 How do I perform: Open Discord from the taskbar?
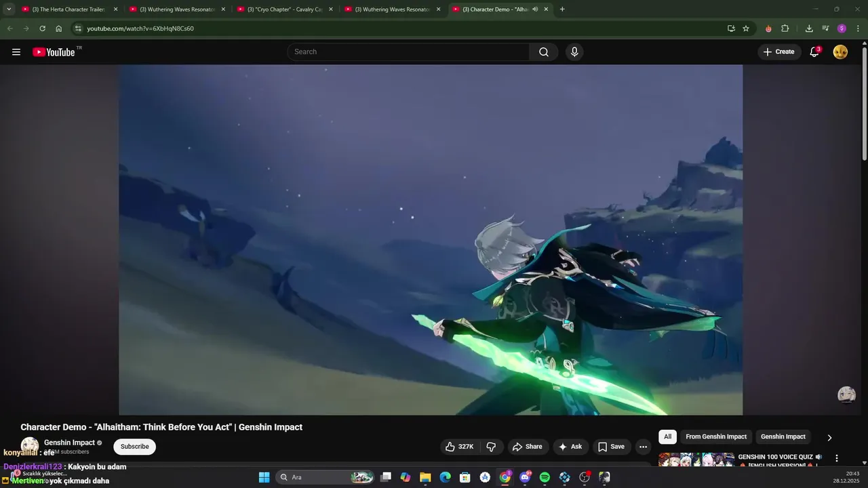click(x=525, y=477)
